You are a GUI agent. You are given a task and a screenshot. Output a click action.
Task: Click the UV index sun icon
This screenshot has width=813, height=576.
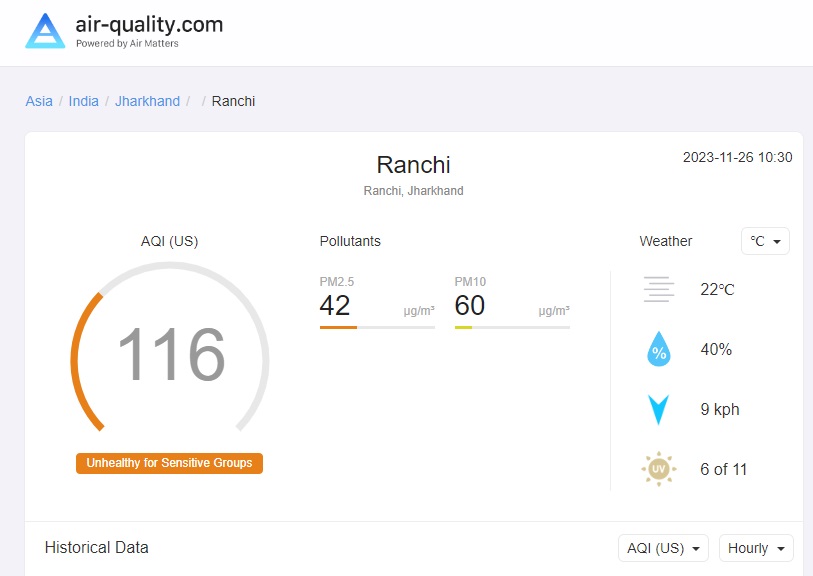[x=658, y=469]
